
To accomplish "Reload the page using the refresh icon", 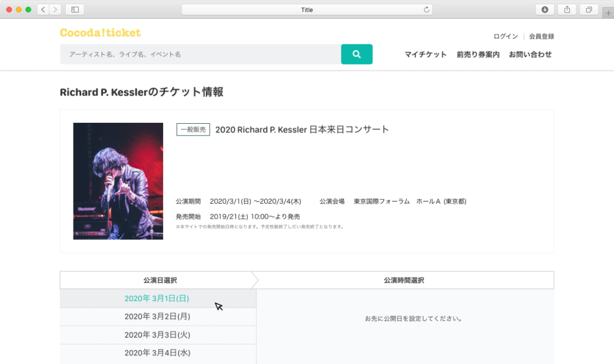I will pyautogui.click(x=426, y=10).
